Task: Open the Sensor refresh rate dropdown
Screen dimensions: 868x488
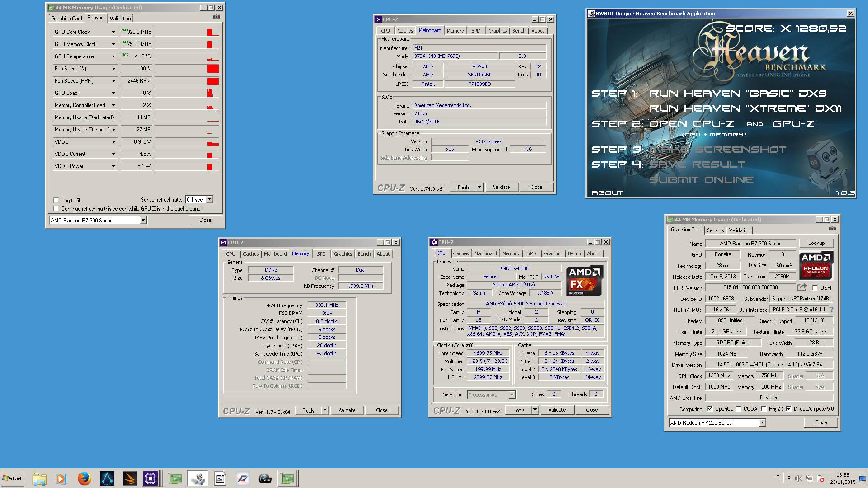Action: coord(209,199)
